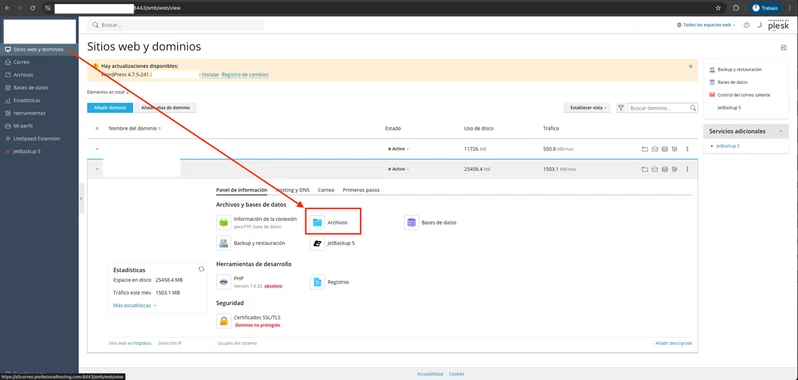
Task: Open Registros logs
Action: (x=330, y=282)
